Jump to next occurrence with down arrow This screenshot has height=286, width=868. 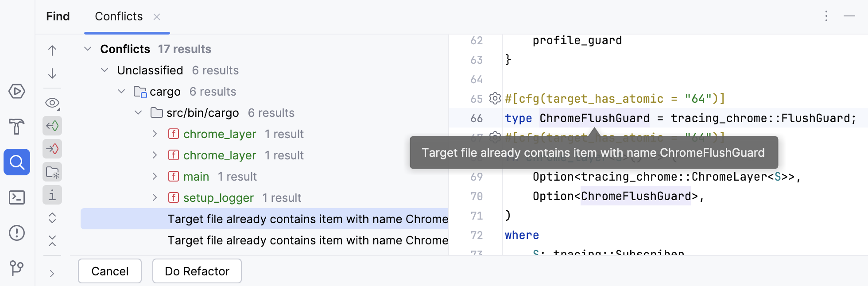point(52,73)
